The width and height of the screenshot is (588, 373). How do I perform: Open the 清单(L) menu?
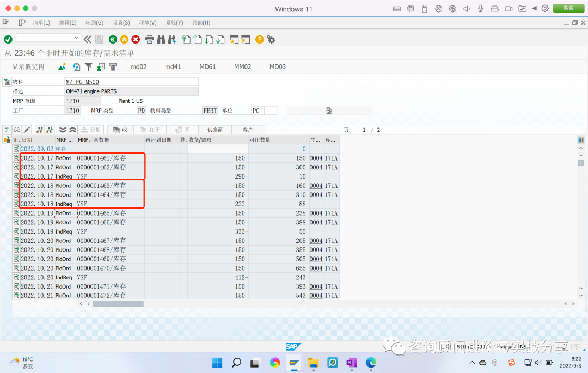click(41, 22)
